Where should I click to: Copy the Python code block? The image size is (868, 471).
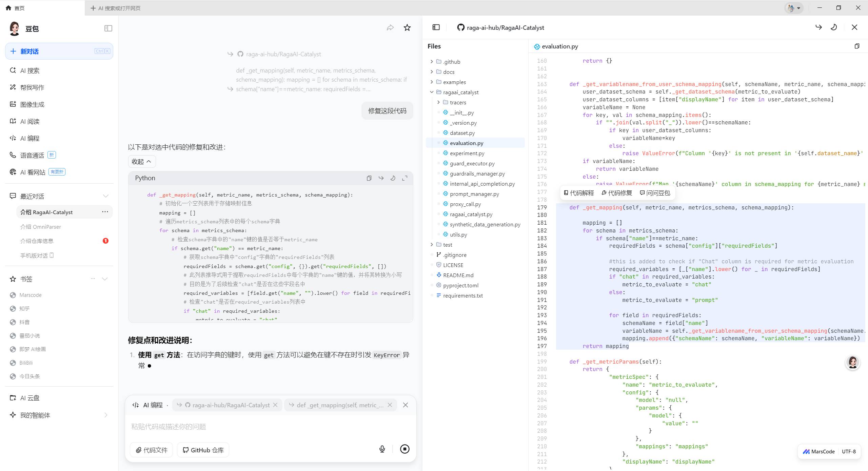[369, 178]
